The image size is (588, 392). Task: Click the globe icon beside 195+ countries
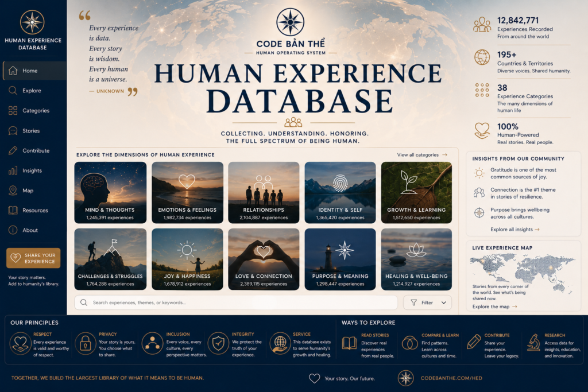[482, 57]
